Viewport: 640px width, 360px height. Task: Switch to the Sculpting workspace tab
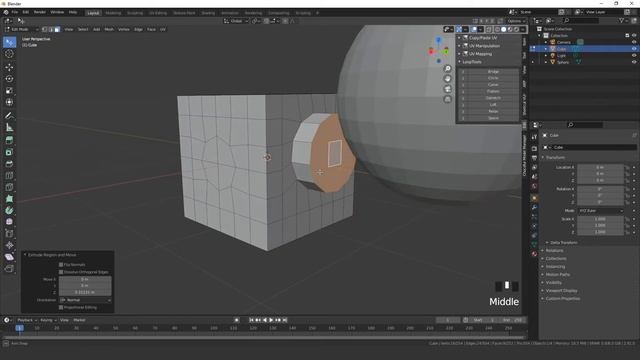(135, 13)
